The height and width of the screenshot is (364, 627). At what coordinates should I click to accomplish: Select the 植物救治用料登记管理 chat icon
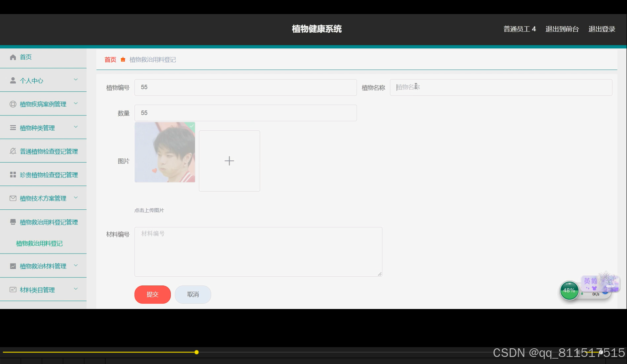coord(13,222)
